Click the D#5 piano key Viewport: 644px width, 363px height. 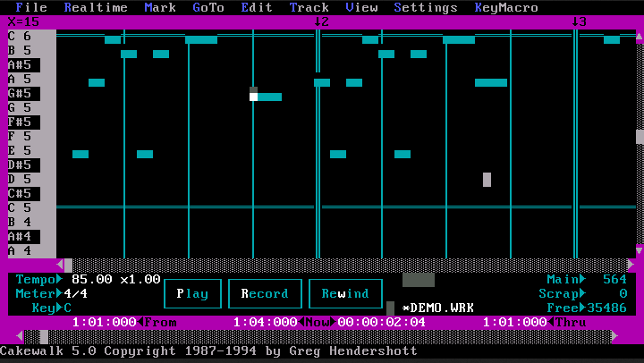point(24,165)
